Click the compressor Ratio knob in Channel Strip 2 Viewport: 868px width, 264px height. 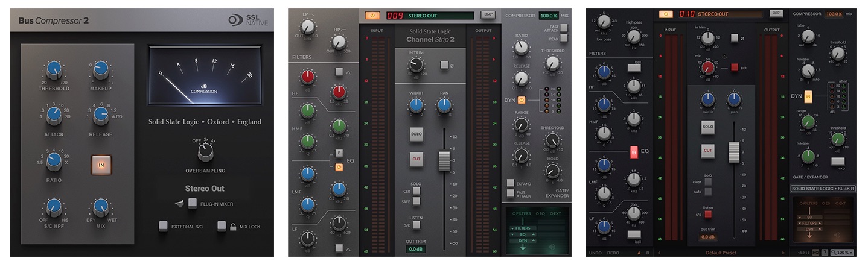pyautogui.click(x=521, y=48)
